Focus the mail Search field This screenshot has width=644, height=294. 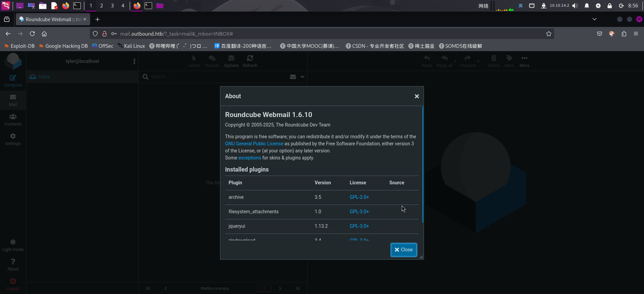click(x=219, y=77)
